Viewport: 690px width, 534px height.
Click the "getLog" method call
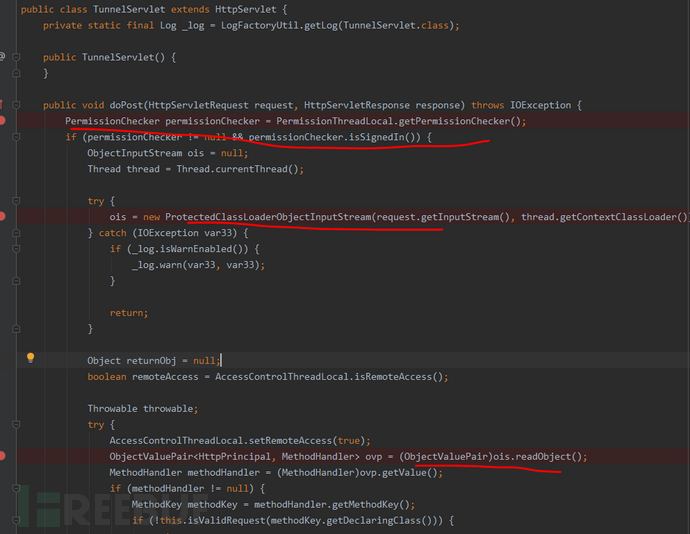click(320, 25)
